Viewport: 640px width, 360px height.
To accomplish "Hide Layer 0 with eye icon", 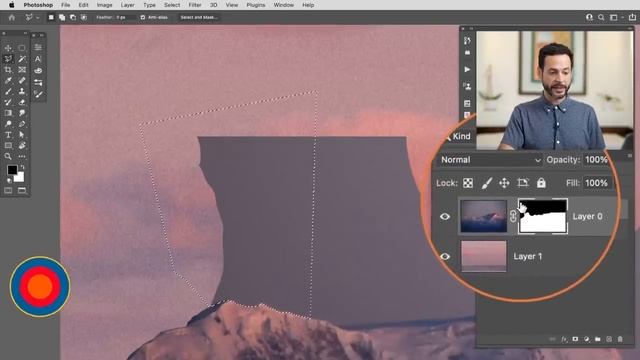I will point(445,216).
